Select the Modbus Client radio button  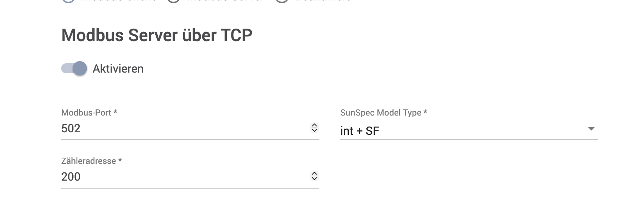point(68,1)
